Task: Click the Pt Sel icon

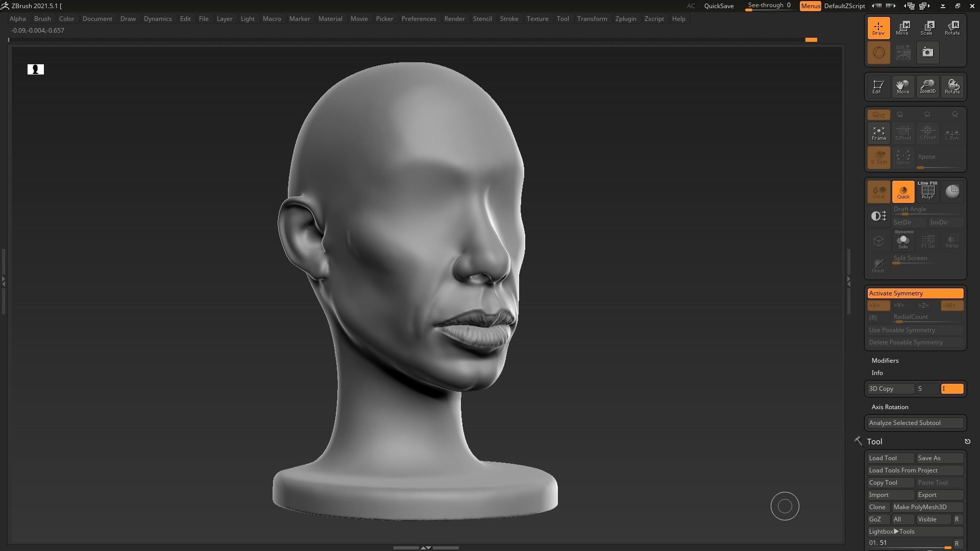Action: pyautogui.click(x=927, y=241)
